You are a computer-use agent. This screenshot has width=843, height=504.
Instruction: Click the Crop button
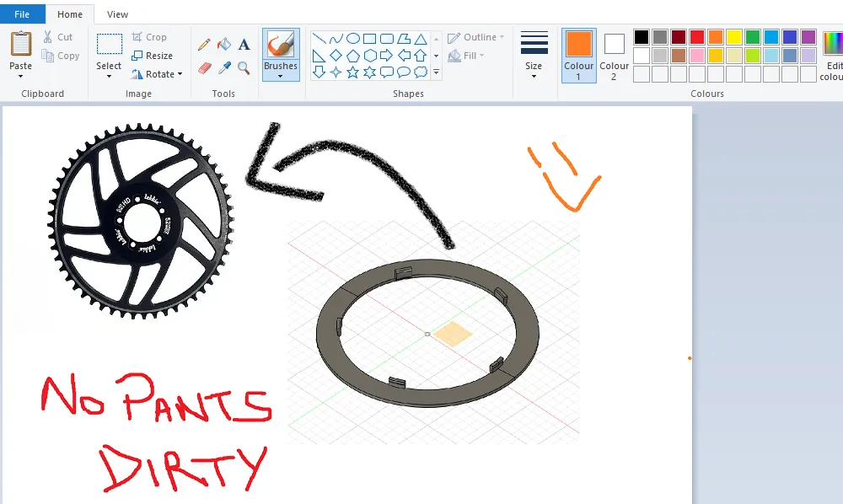149,37
